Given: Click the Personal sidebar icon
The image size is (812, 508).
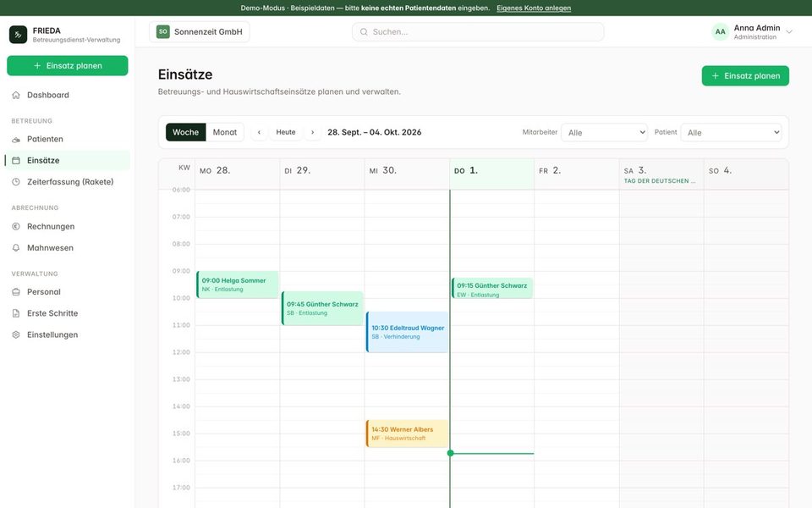Looking at the screenshot, I should click(x=16, y=292).
